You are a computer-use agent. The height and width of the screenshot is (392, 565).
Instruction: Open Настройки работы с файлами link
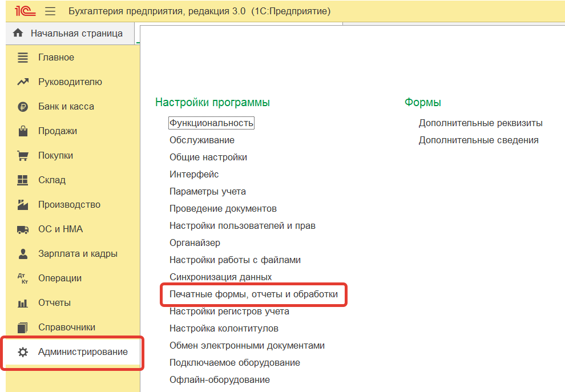[235, 260]
